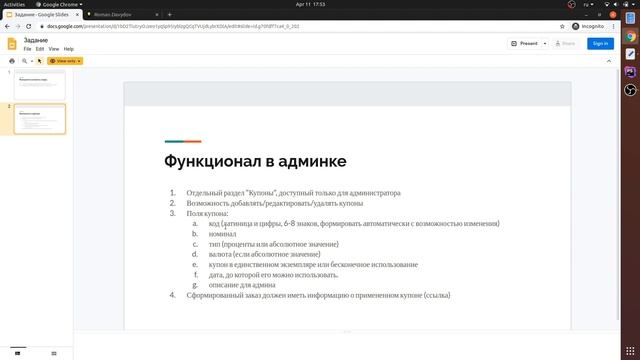Reload the current page
This screenshot has height=360, width=640.
[29, 27]
